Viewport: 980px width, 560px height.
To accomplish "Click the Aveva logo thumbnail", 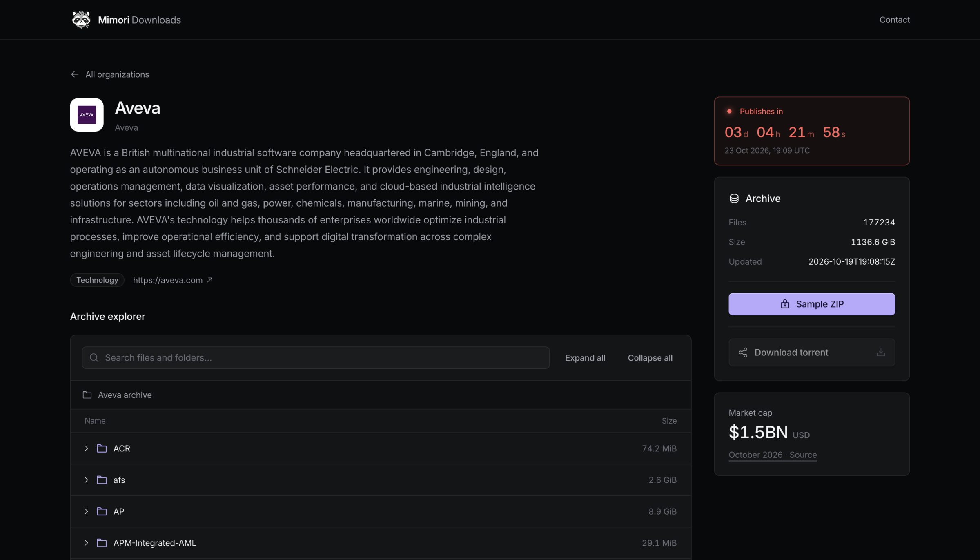I will click(x=87, y=115).
